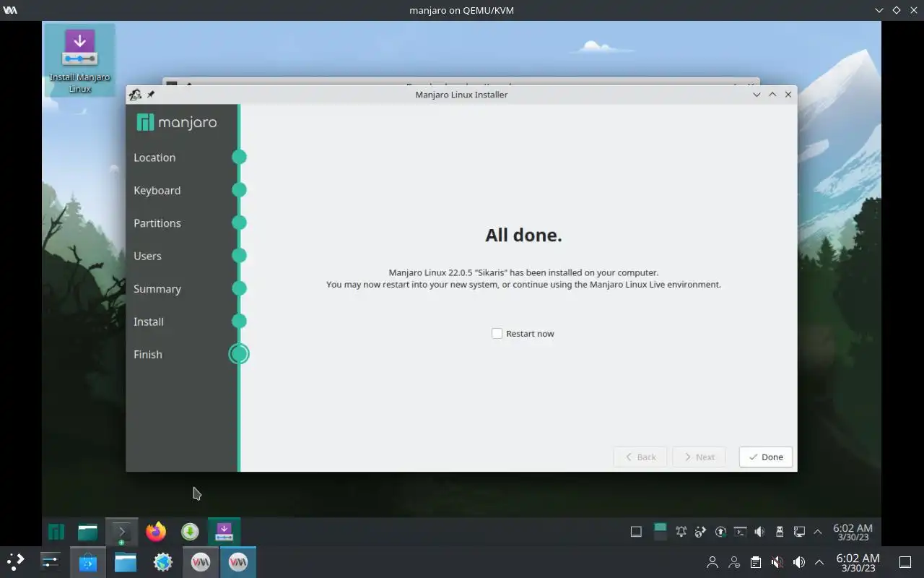
Task: Open the virtual desktop pager in guest tray
Action: click(x=660, y=532)
